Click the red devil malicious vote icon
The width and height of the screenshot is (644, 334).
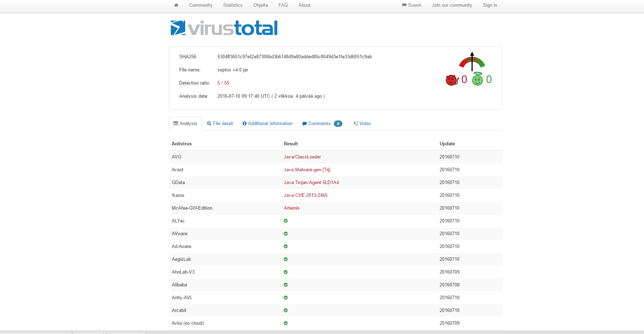(452, 80)
